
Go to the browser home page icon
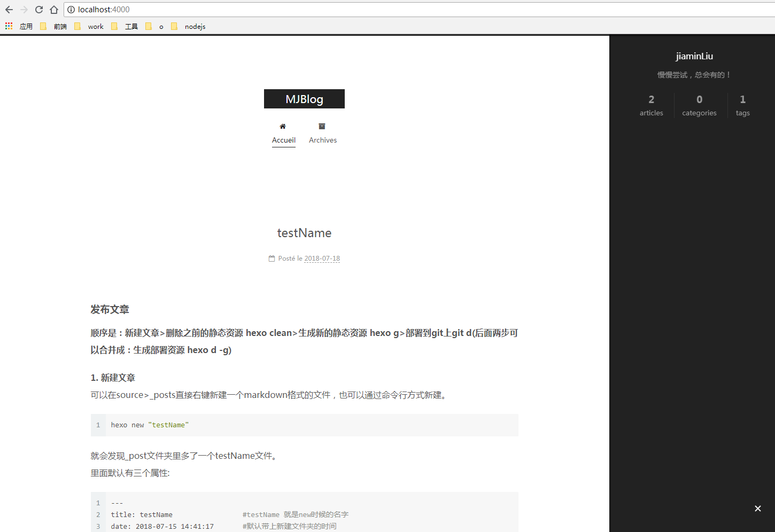tap(54, 10)
